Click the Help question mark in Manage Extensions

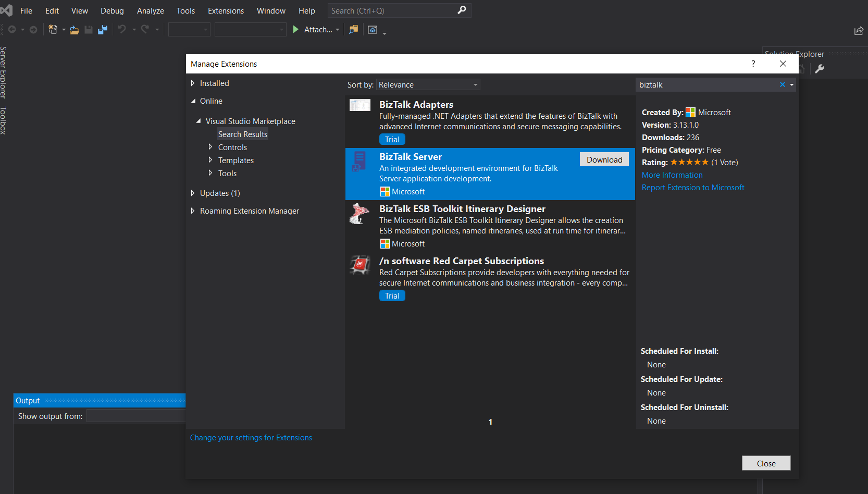coord(753,64)
